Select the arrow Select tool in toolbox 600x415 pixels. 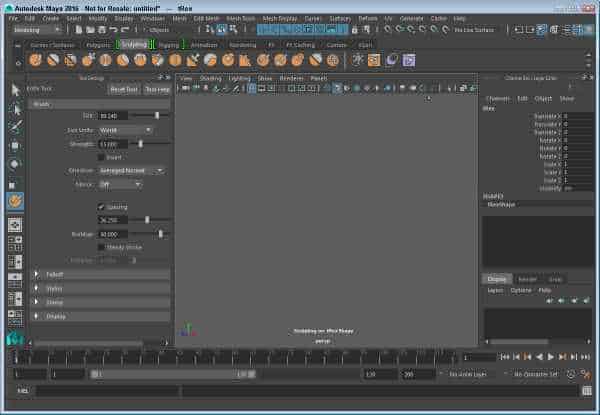15,90
